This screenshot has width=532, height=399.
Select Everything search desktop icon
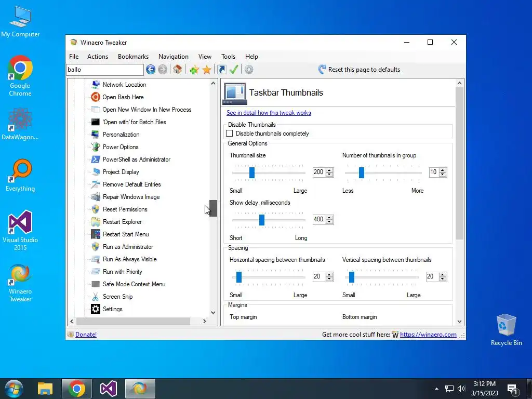click(x=20, y=176)
